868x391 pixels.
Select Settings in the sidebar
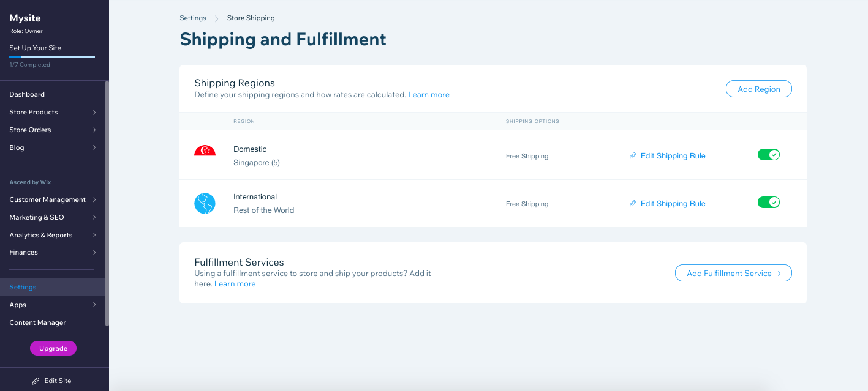(53, 287)
